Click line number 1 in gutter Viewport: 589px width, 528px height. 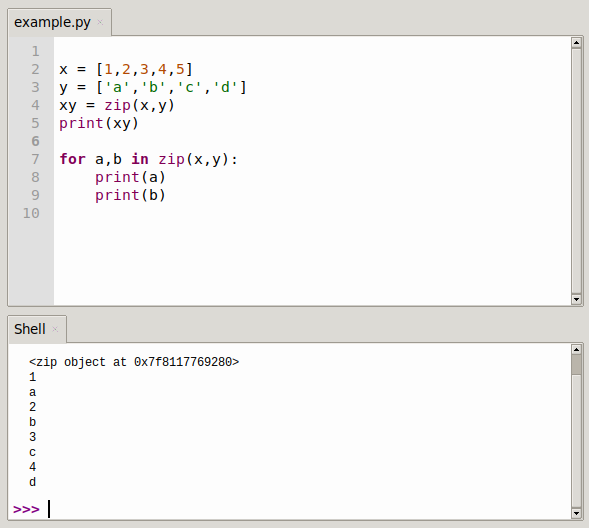35,51
